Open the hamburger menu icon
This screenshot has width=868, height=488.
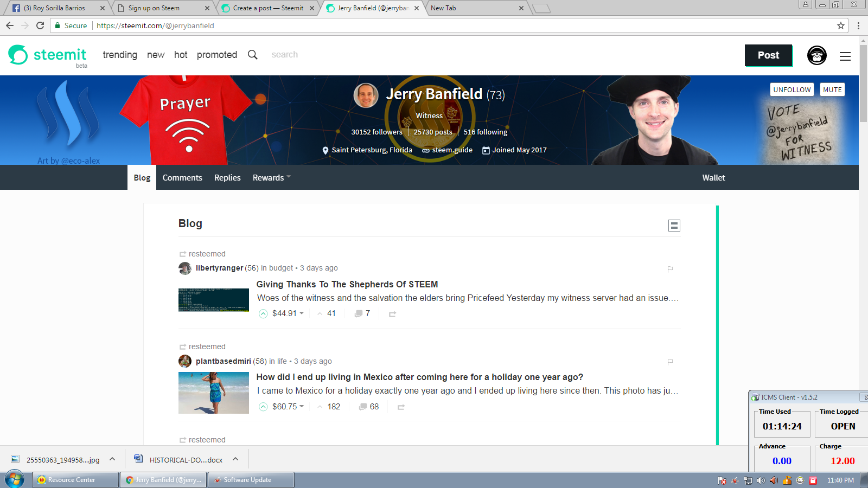[845, 56]
